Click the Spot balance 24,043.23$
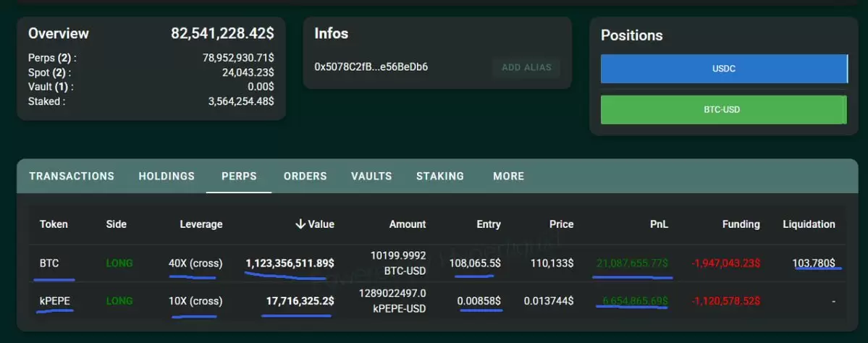 pos(248,72)
